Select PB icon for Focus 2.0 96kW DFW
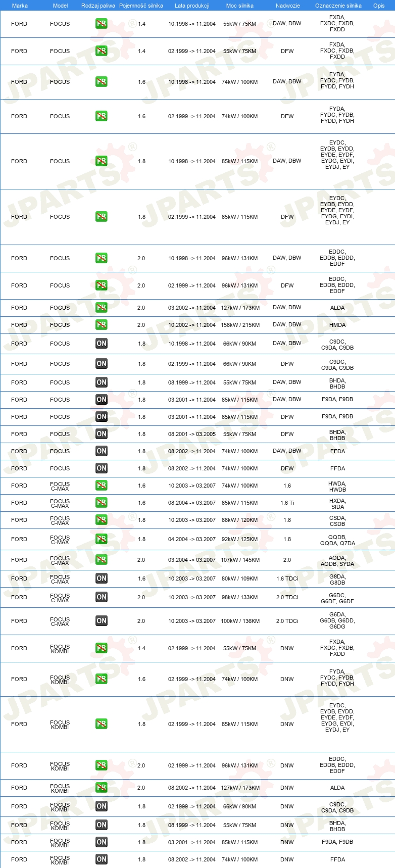Screen dimensions: 395x868 (x=102, y=285)
